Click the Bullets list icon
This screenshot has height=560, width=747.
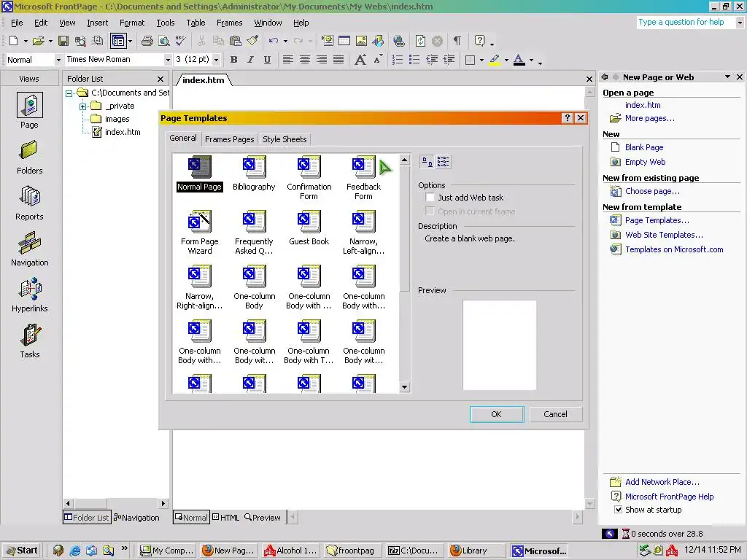[x=414, y=60]
